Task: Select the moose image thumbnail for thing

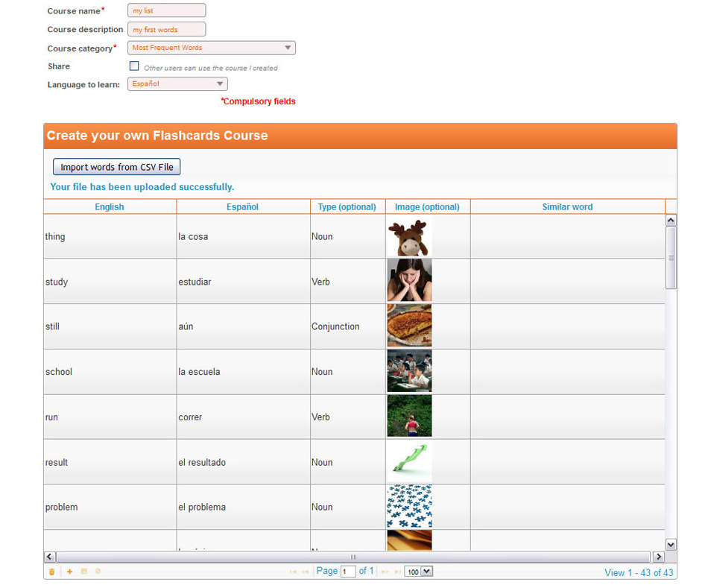Action: pos(409,237)
